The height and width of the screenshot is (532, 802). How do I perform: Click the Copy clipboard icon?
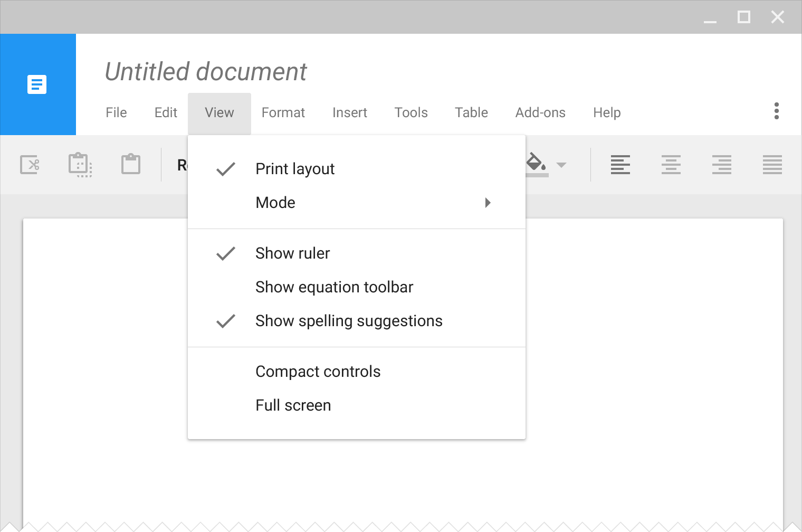[x=80, y=165]
